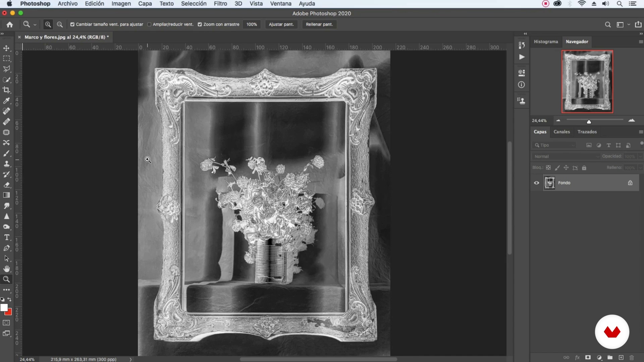Open the red background color swatch
The image size is (644, 362).
click(x=9, y=313)
